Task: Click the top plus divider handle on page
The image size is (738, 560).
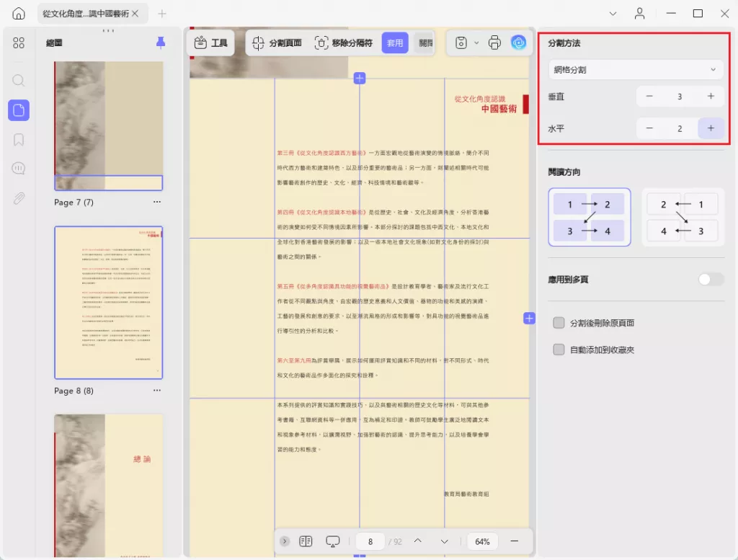Action: [x=360, y=78]
